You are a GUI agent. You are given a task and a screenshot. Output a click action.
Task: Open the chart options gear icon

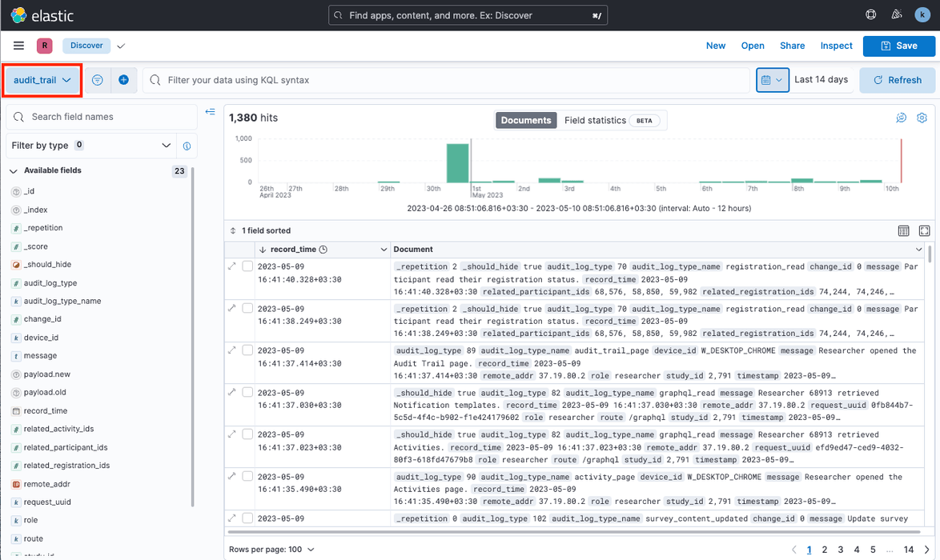[922, 118]
